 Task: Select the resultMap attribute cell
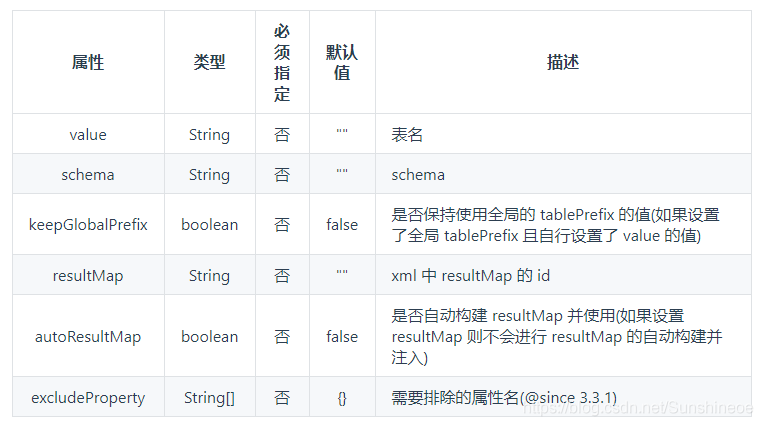tap(88, 276)
